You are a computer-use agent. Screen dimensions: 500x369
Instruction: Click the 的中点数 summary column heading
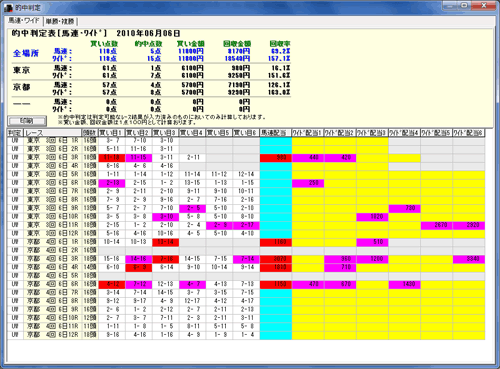tap(148, 44)
